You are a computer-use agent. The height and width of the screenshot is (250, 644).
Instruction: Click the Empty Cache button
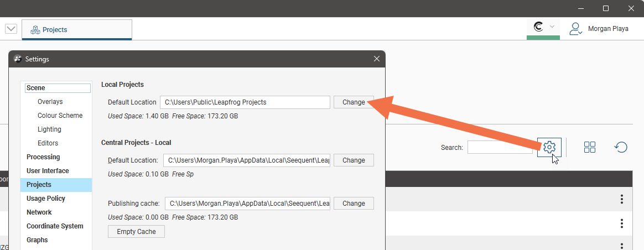(x=136, y=232)
